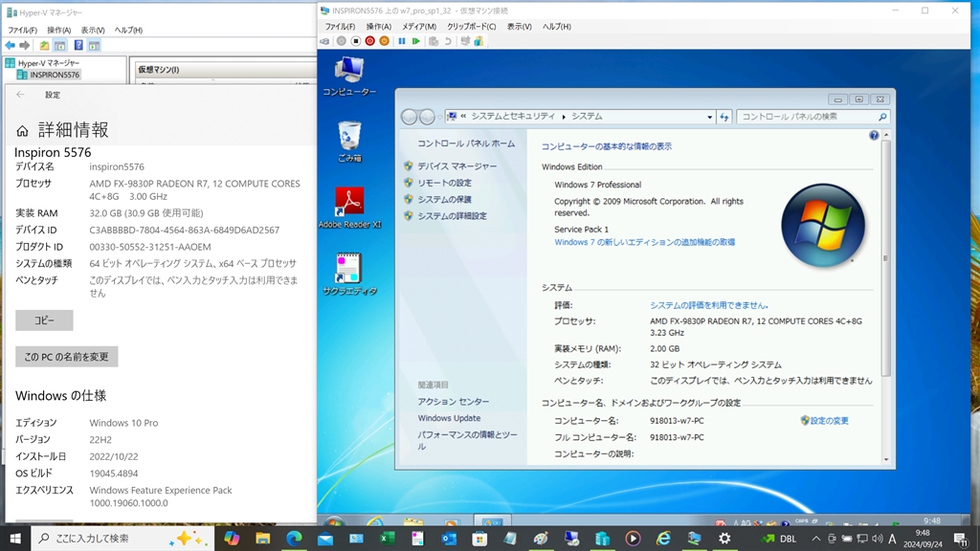Click 設定の変更 link

(x=829, y=421)
